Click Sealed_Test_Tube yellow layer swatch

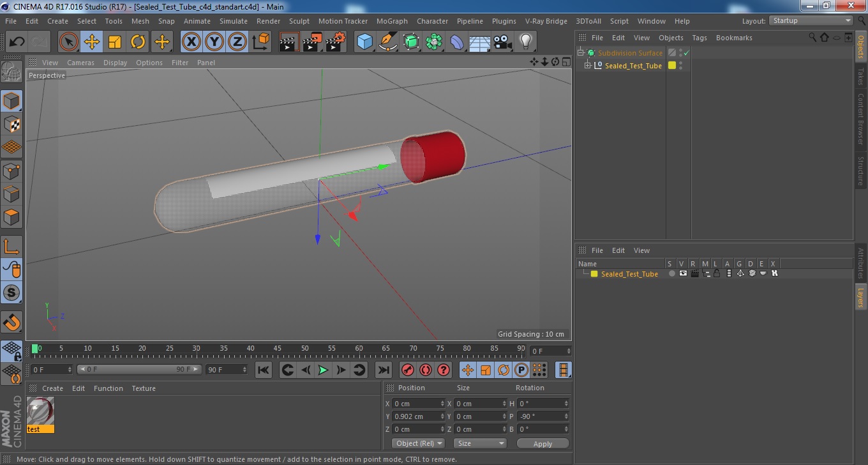[671, 66]
